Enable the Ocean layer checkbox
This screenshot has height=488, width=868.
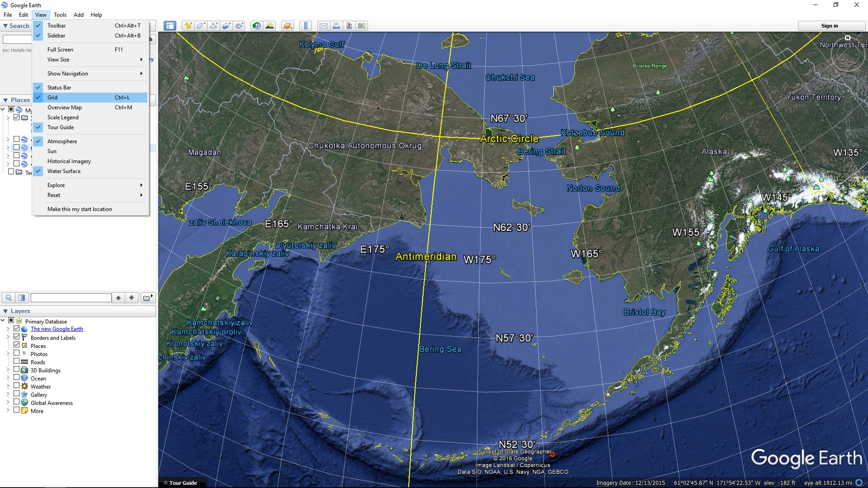tap(17, 378)
